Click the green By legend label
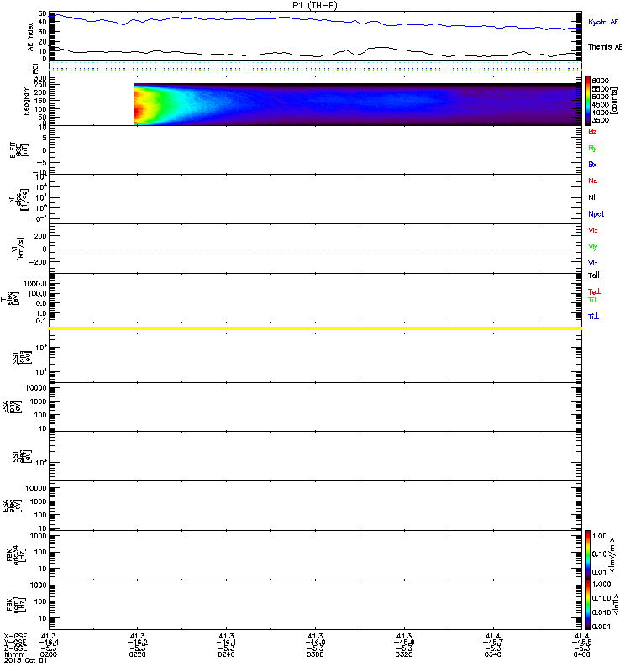630x672 pixels. click(592, 149)
